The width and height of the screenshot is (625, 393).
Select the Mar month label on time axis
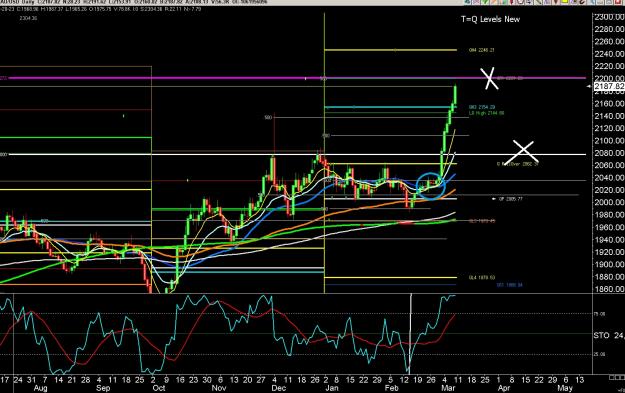(449, 388)
